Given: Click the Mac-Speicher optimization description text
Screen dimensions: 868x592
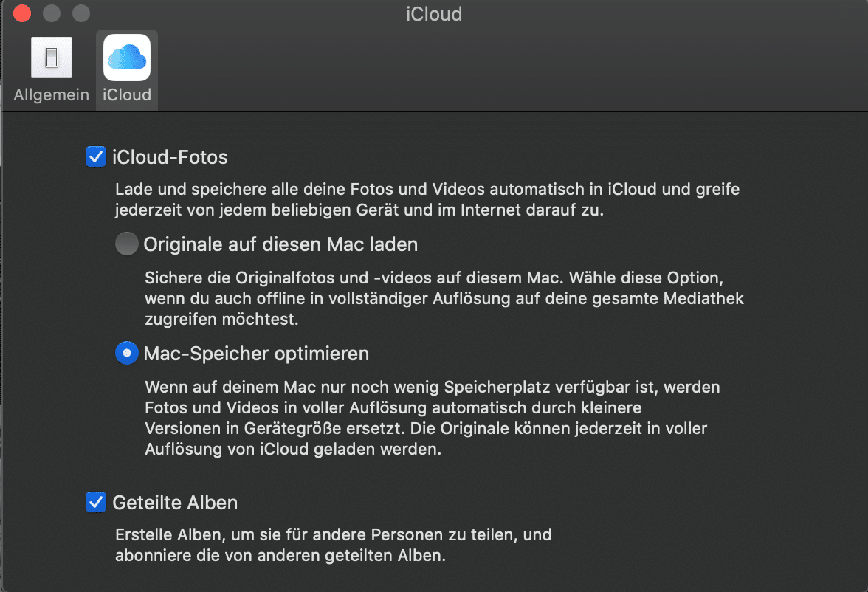Looking at the screenshot, I should (x=433, y=418).
